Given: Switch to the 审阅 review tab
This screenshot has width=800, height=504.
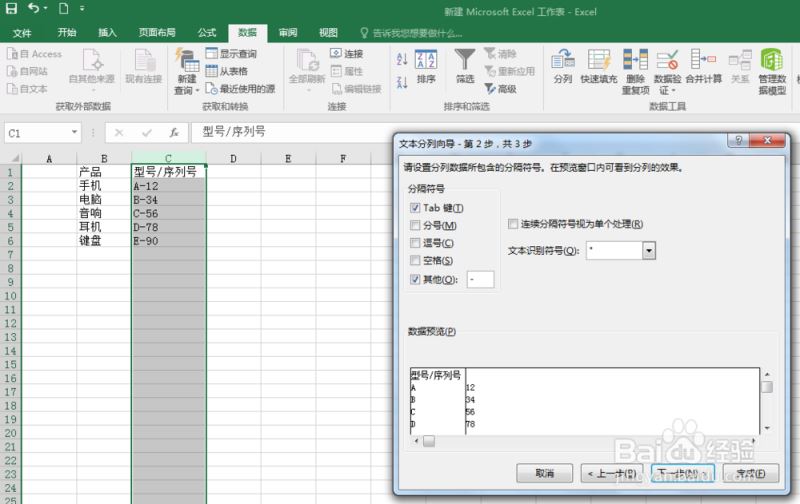Looking at the screenshot, I should (288, 33).
